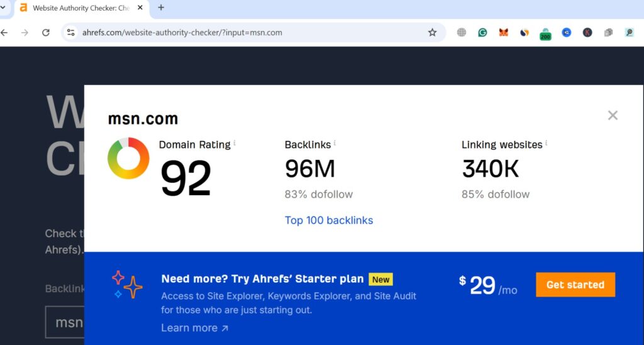The image size is (644, 345).
Task: Click the Get started button
Action: pos(575,285)
